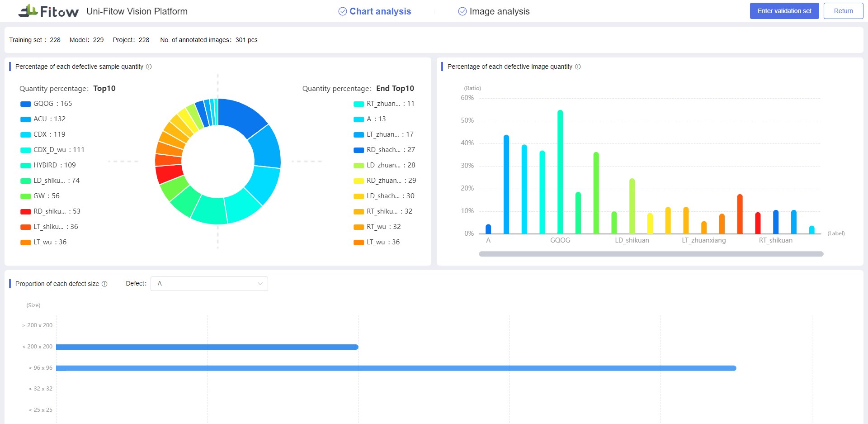
Task: Open info icon beside defect size proportion
Action: pos(104,284)
